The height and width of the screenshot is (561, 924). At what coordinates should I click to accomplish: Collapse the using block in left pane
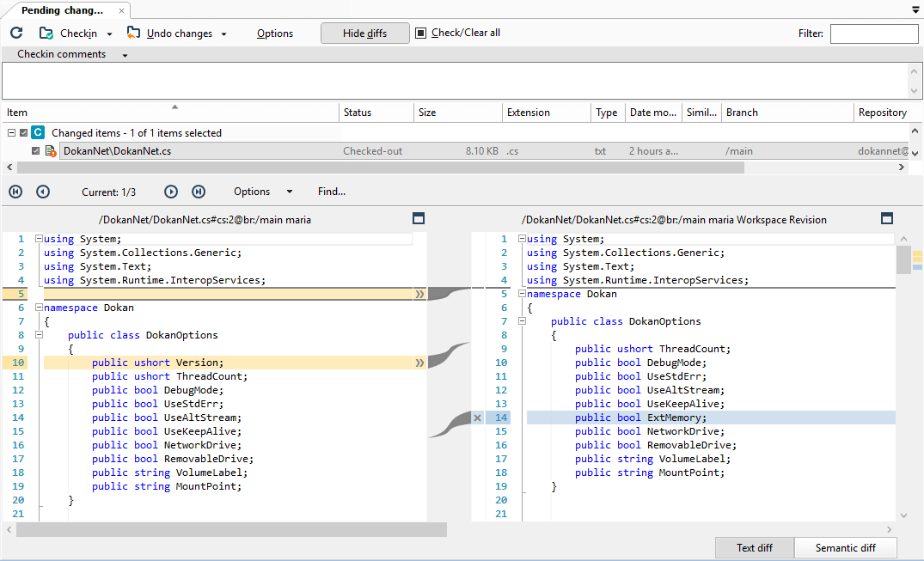pyautogui.click(x=39, y=239)
